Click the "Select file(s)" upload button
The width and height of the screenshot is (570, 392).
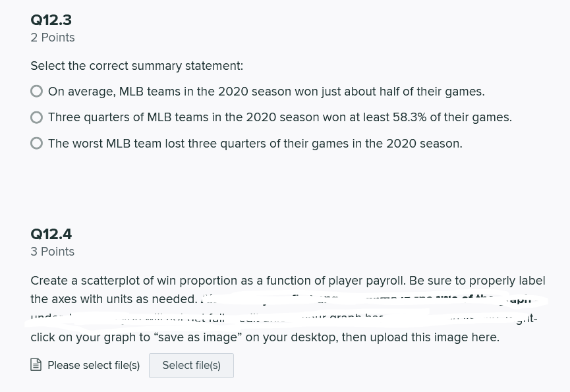tap(191, 366)
